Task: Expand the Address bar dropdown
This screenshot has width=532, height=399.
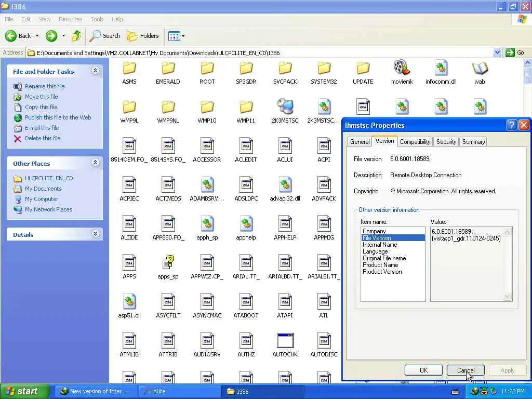Action: (497, 52)
